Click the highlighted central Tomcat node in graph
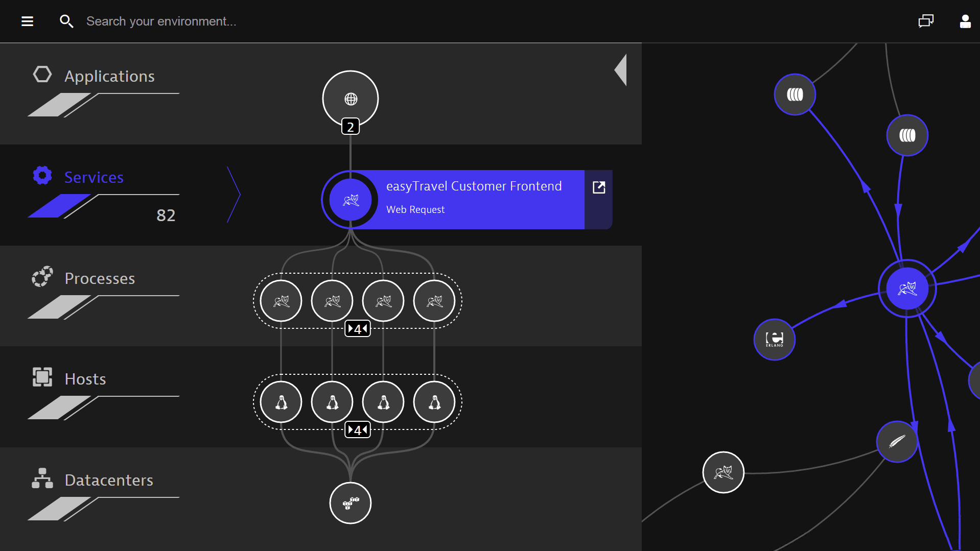Viewport: 980px width, 551px height. coord(907,289)
